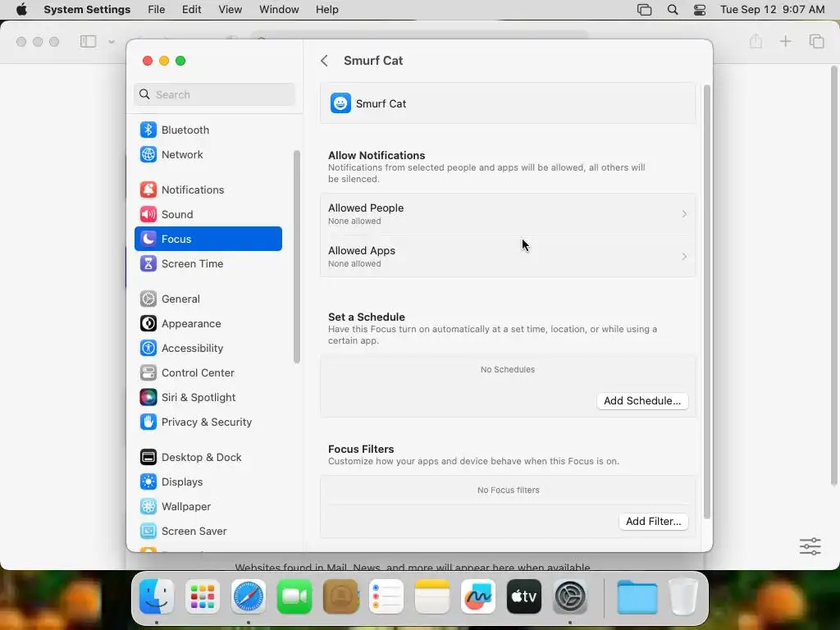The height and width of the screenshot is (630, 840).
Task: Launch Launchpad from the Dock
Action: tap(203, 596)
